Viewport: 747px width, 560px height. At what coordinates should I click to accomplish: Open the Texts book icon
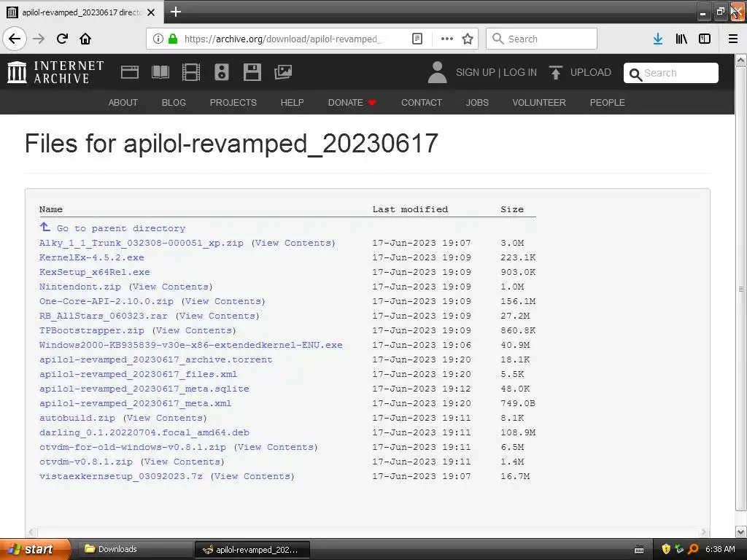tap(160, 72)
